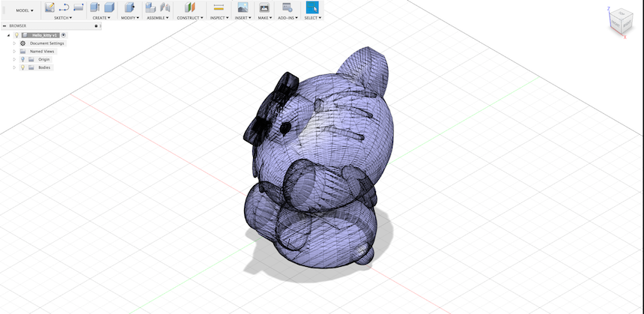Viewport: 644px width, 314px height.
Task: Toggle visibility lightbulb of Hello_kitty v1
Action: click(16, 35)
